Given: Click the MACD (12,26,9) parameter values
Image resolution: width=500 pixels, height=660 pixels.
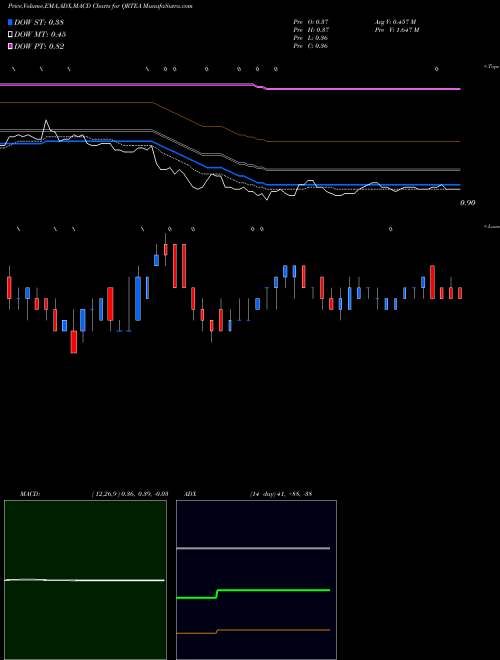Looking at the screenshot, I should click(130, 494).
